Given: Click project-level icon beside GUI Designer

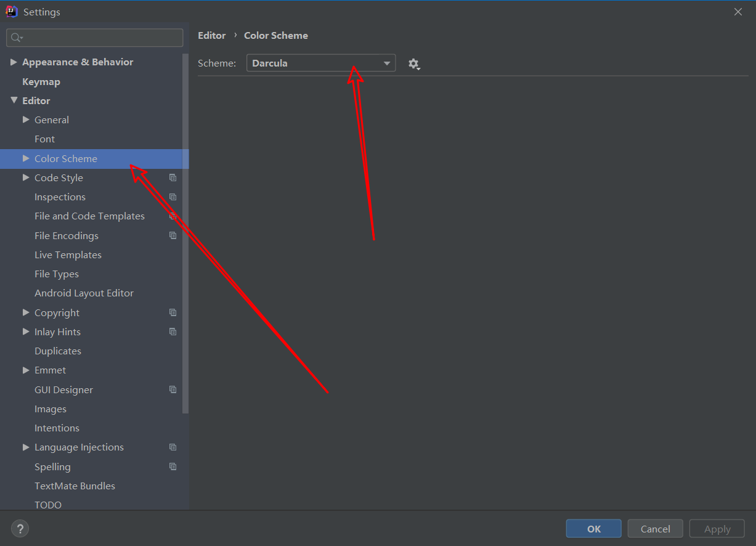Looking at the screenshot, I should point(173,389).
